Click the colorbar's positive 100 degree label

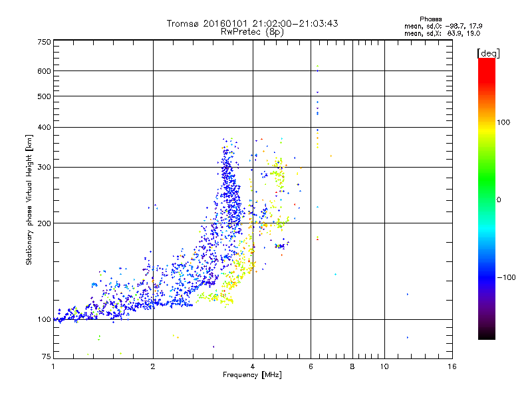[x=503, y=122]
